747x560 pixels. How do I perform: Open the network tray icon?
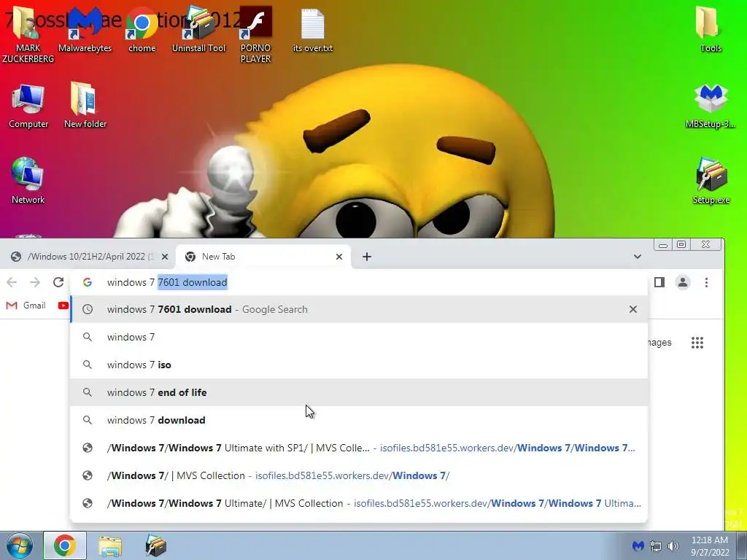[x=656, y=545]
